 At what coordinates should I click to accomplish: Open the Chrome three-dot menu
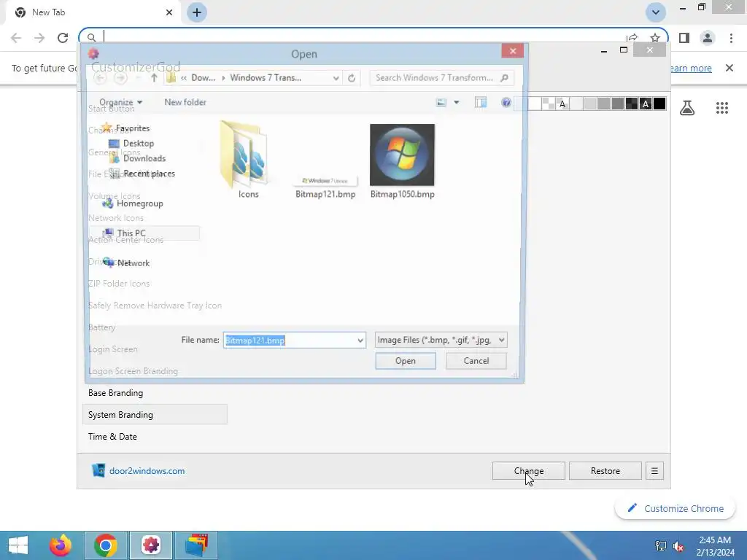(731, 38)
